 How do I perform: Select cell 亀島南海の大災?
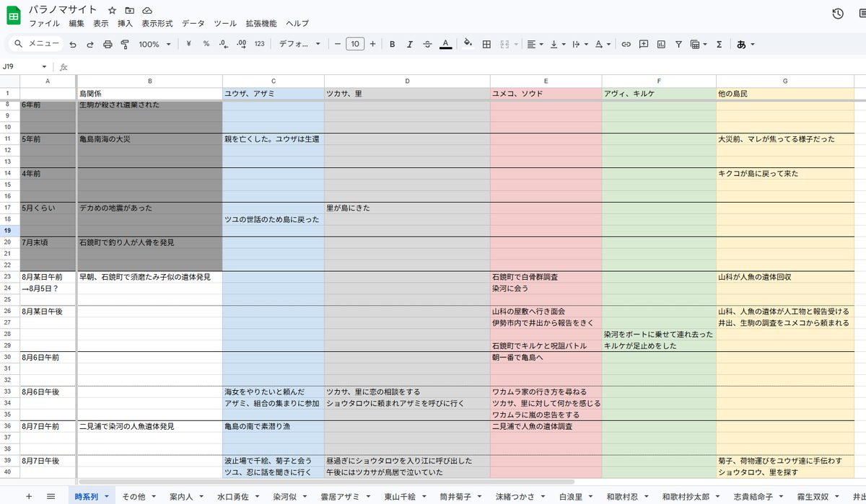[x=149, y=138]
